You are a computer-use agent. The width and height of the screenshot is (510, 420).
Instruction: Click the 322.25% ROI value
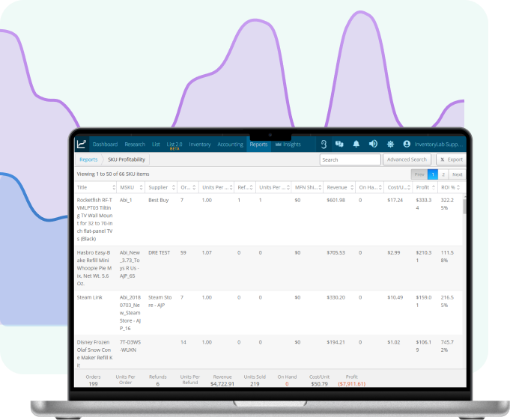[447, 204]
